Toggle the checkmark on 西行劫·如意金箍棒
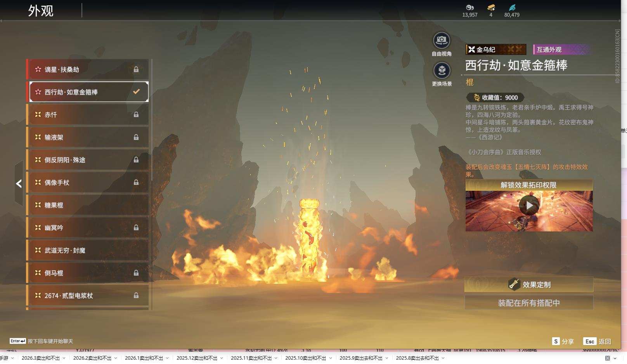 click(x=136, y=92)
